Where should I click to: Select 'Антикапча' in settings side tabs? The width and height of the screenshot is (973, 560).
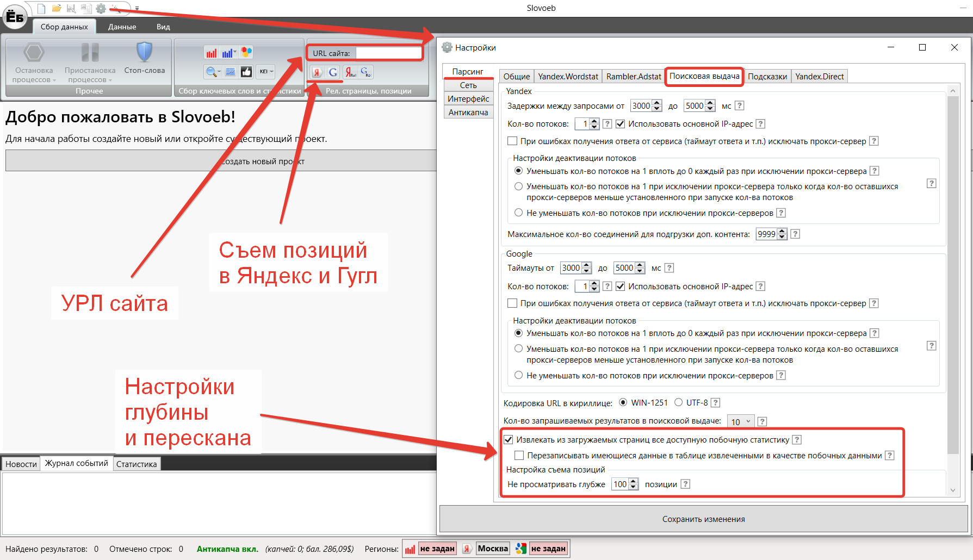point(468,113)
